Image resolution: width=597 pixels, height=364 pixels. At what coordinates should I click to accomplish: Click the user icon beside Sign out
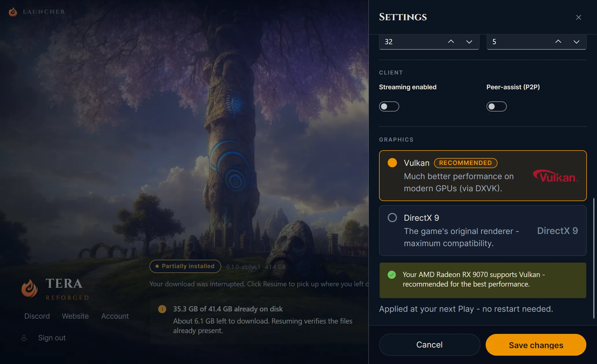tap(24, 338)
